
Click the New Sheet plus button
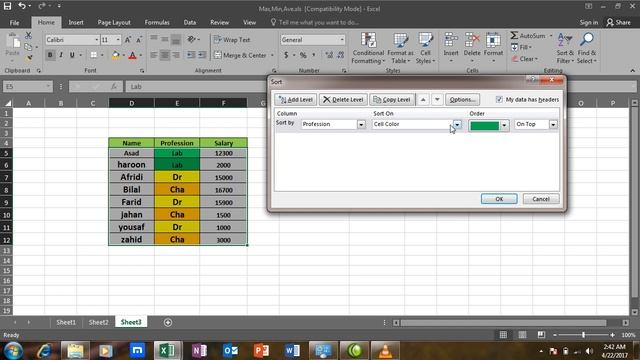point(168,322)
